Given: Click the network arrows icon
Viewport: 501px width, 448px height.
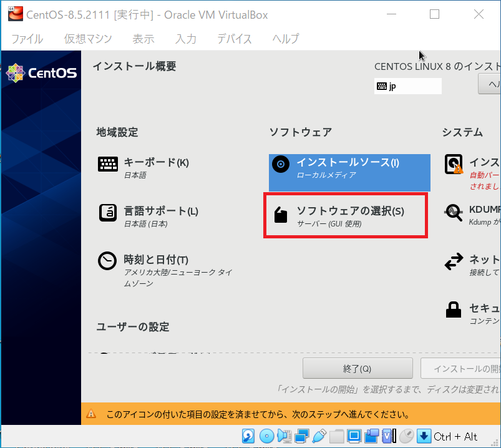Looking at the screenshot, I should 454,261.
